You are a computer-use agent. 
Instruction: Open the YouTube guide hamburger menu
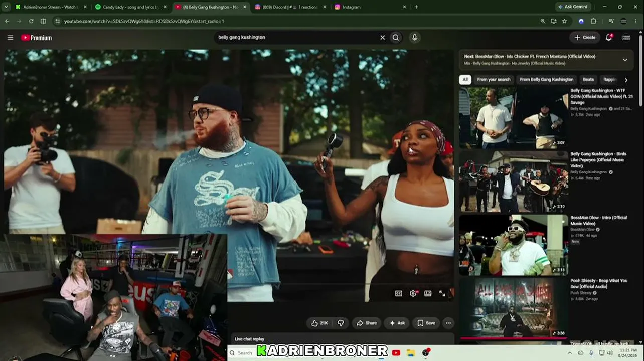point(10,38)
